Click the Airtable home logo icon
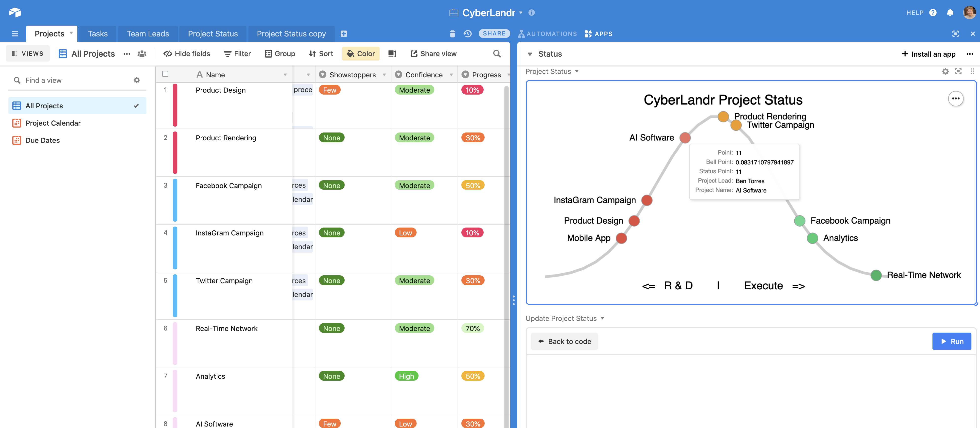 [15, 12]
